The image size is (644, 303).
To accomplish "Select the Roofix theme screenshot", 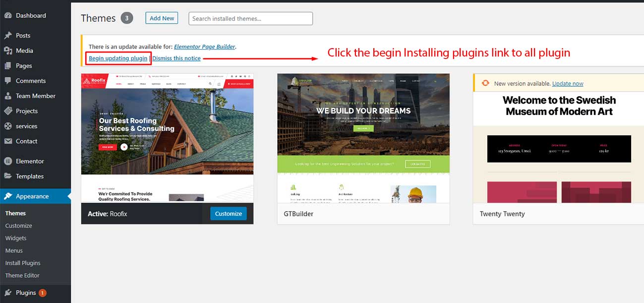I will (167, 138).
